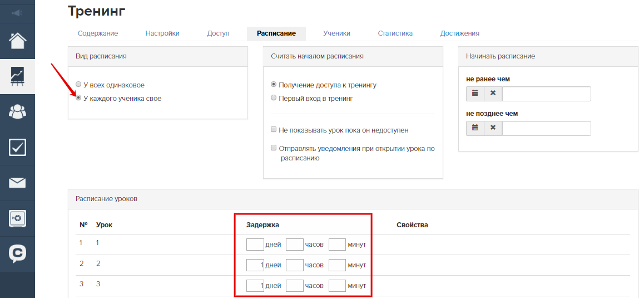
Task: Clear the 'не позднее чем' date with X
Action: 493,128
